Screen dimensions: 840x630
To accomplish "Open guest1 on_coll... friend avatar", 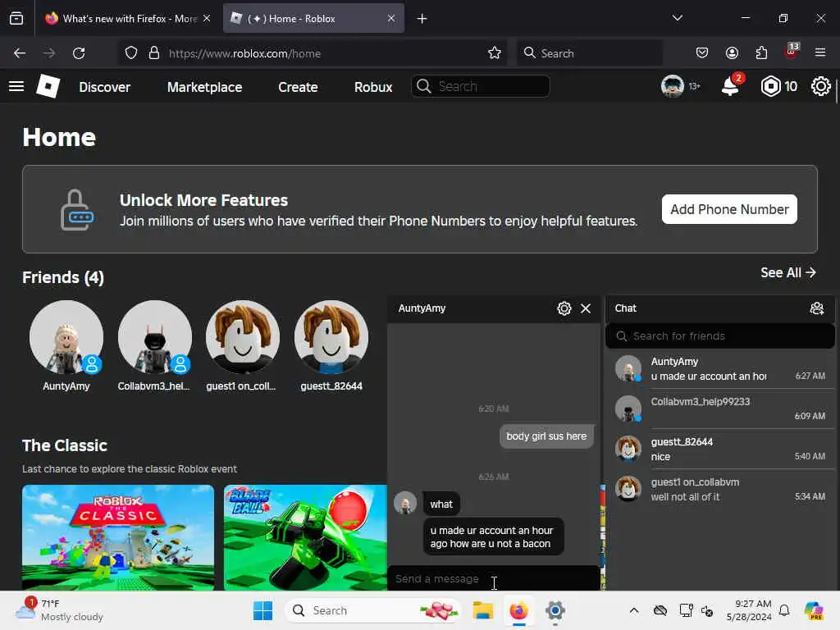I will point(243,337).
